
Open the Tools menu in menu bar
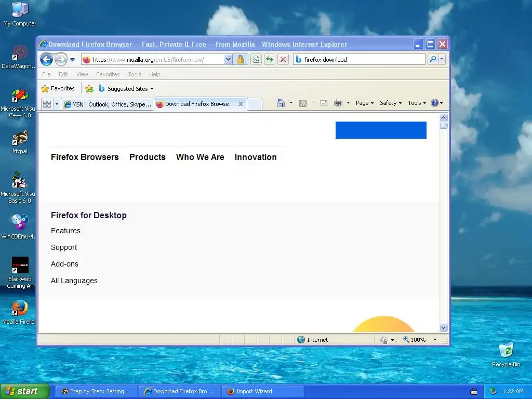coord(135,74)
